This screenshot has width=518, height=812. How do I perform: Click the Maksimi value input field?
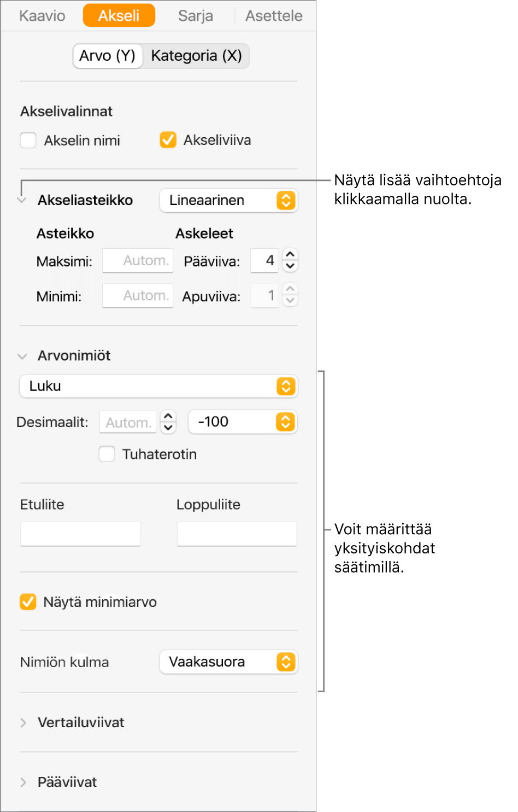[138, 261]
